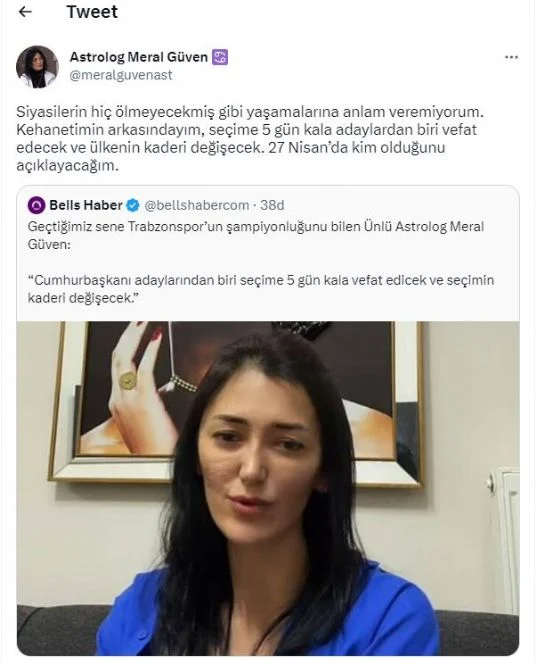The image size is (536, 663).
Task: Open the Bells Haber purple logo avatar
Action: (x=36, y=205)
